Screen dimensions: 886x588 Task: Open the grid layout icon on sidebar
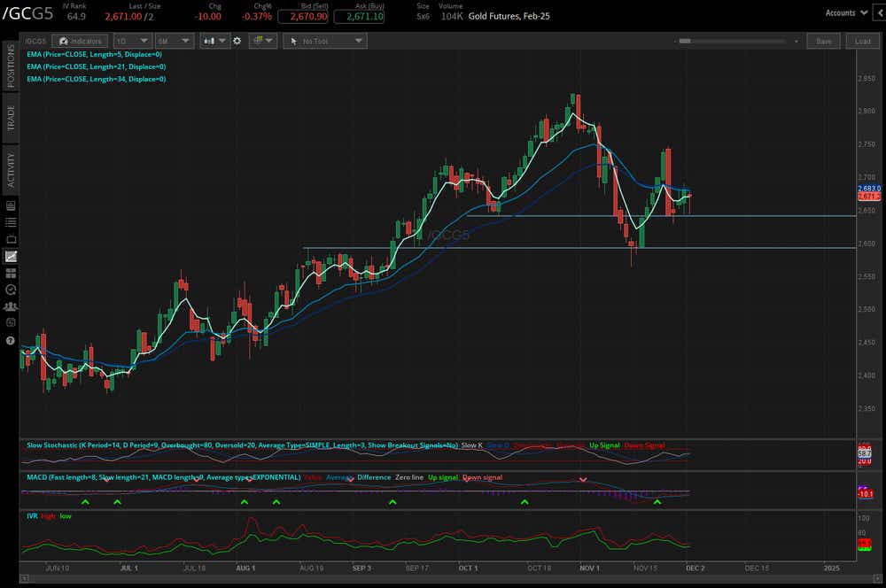11,272
